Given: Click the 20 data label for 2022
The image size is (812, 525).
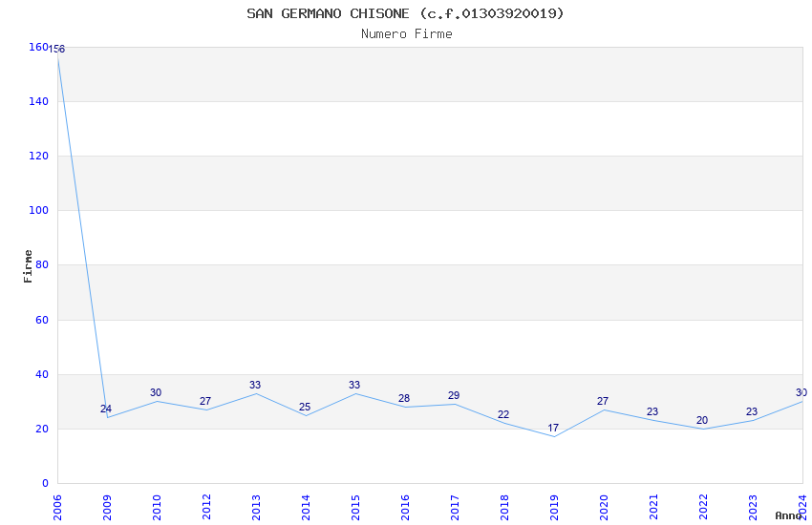Looking at the screenshot, I should (x=702, y=420).
